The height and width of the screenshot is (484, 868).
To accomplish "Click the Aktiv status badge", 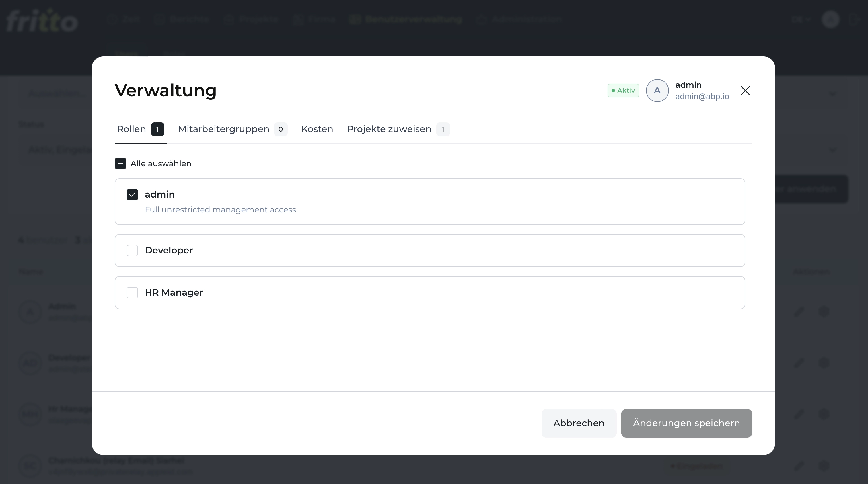I will click(623, 90).
